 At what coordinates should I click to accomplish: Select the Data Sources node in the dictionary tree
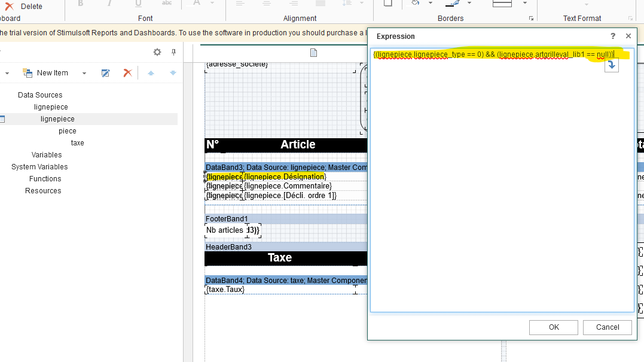(40, 95)
